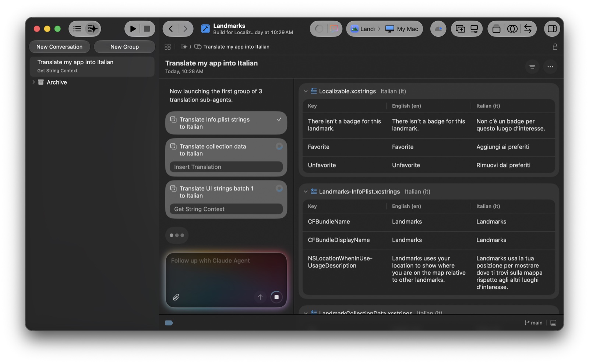Start a New Conversation
The width and height of the screenshot is (589, 364).
(59, 47)
